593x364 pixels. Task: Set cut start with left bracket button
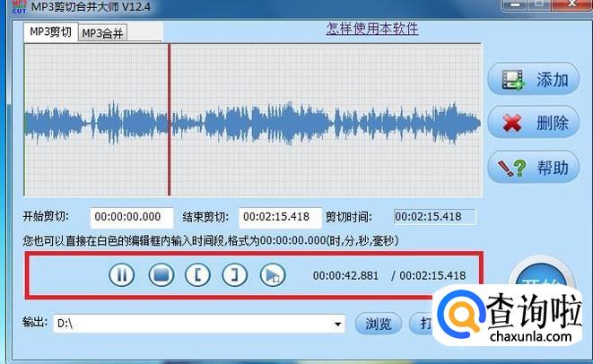[197, 275]
